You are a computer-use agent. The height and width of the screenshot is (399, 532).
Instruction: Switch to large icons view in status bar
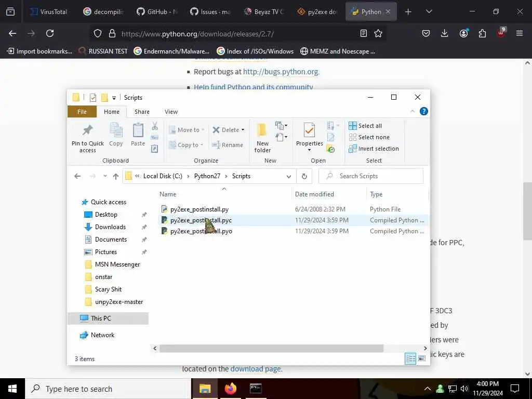[422, 358]
